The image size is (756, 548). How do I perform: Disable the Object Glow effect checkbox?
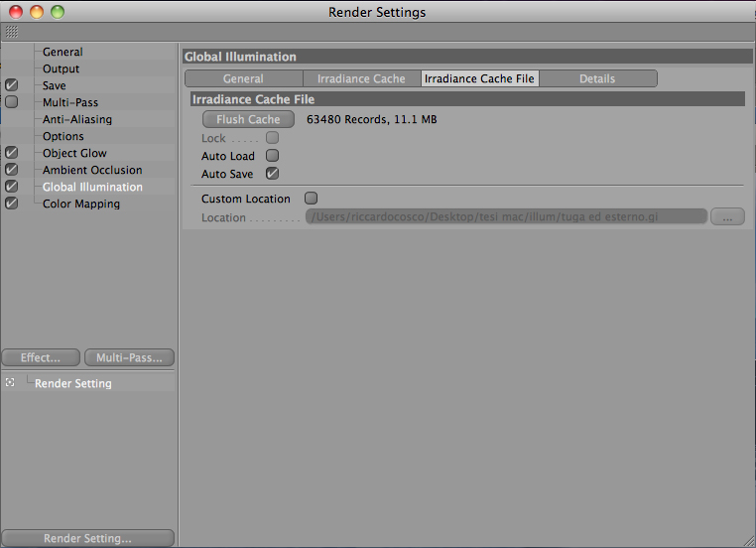tap(12, 153)
